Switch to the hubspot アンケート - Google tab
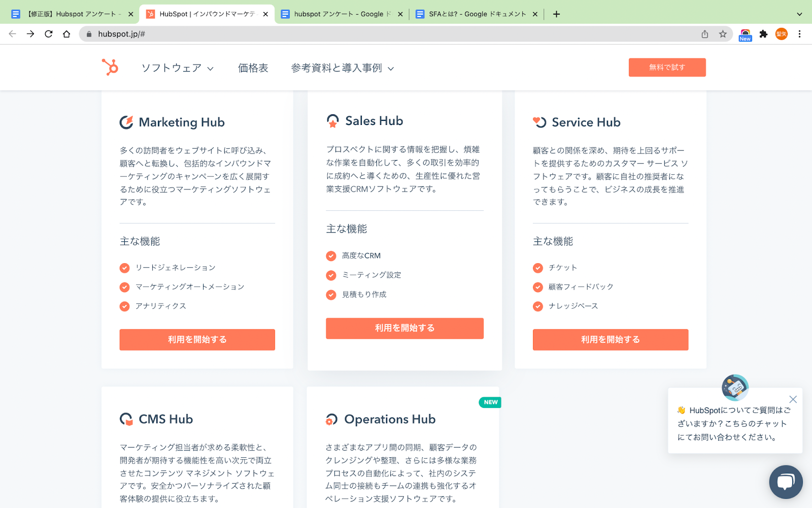 [x=342, y=14]
